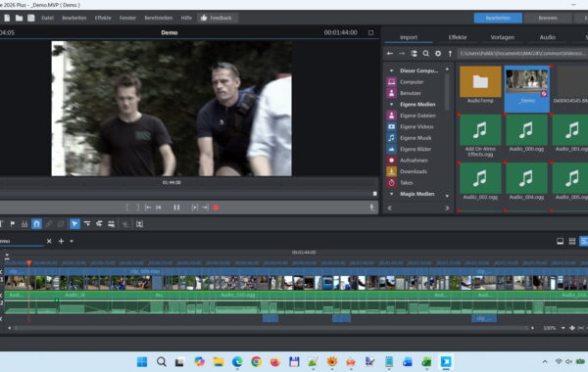This screenshot has width=588, height=372.
Task: Click the boxed toolbar icon at right end
Action: (x=139, y=224)
